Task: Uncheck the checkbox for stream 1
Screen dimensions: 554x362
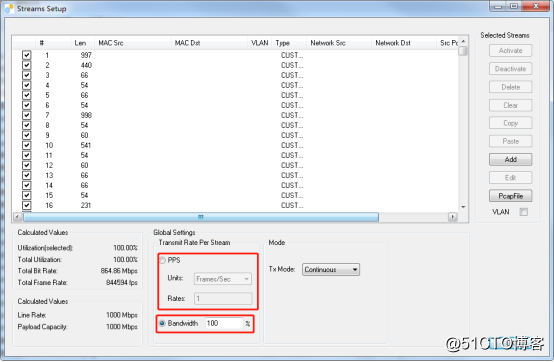Action: coord(26,55)
